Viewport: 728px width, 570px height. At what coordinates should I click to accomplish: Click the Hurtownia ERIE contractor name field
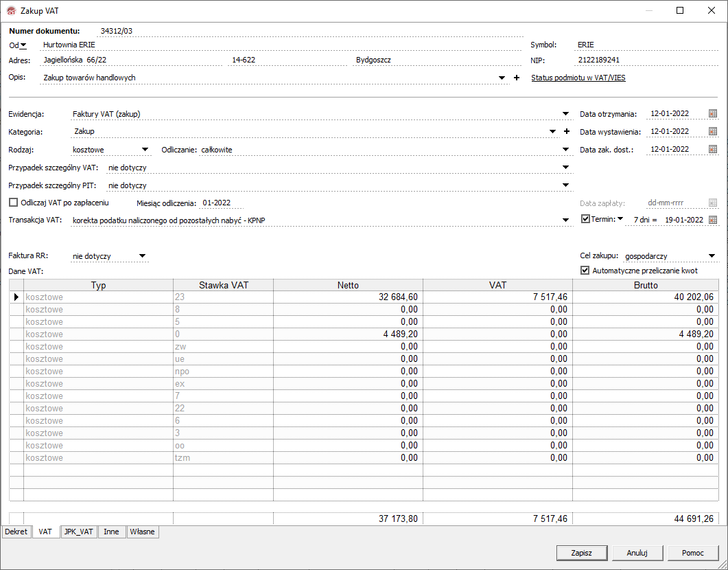[281, 45]
